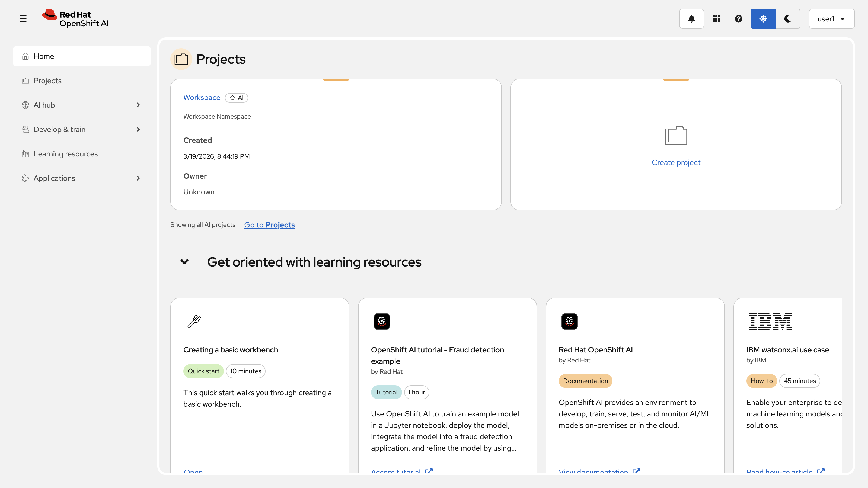Click the Projects folder icon in the header
868x488 pixels.
[181, 59]
